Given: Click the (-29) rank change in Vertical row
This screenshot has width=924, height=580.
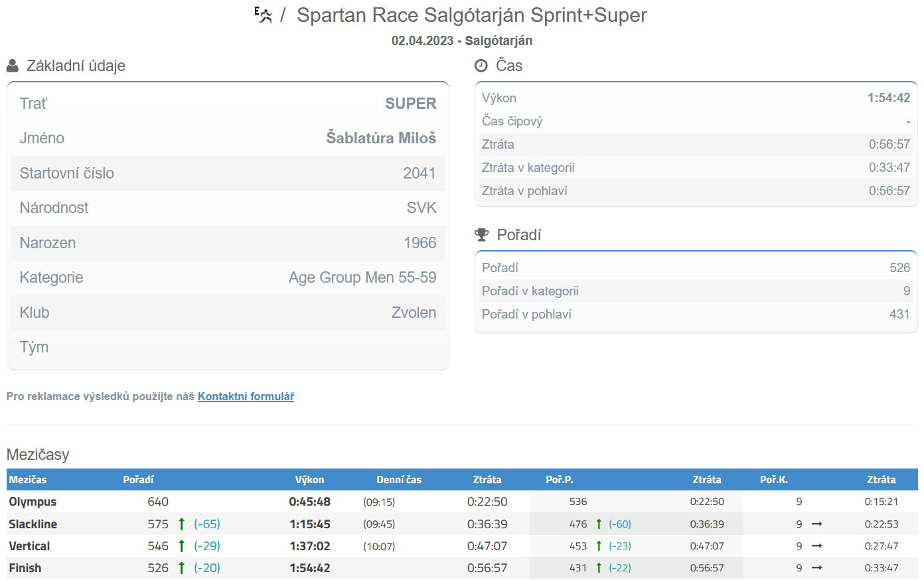Looking at the screenshot, I should point(207,545).
